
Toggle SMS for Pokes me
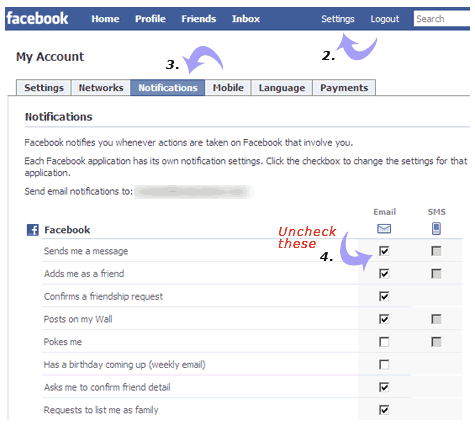[x=436, y=342]
